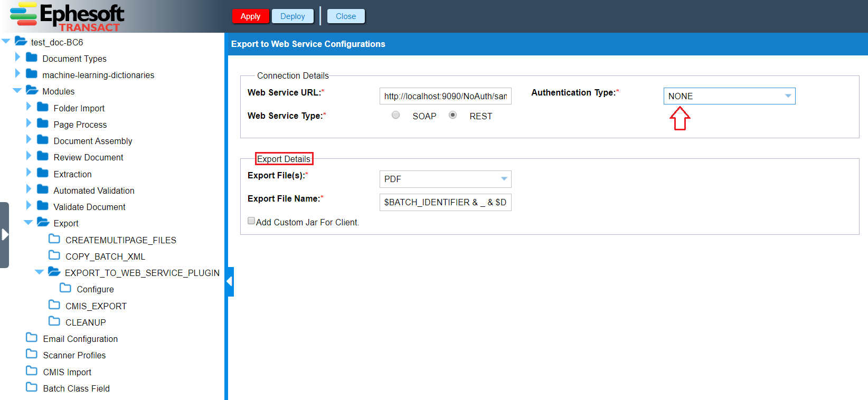Click the Email Configuration folder icon
Image resolution: width=868 pixels, height=400 pixels.
click(x=32, y=338)
